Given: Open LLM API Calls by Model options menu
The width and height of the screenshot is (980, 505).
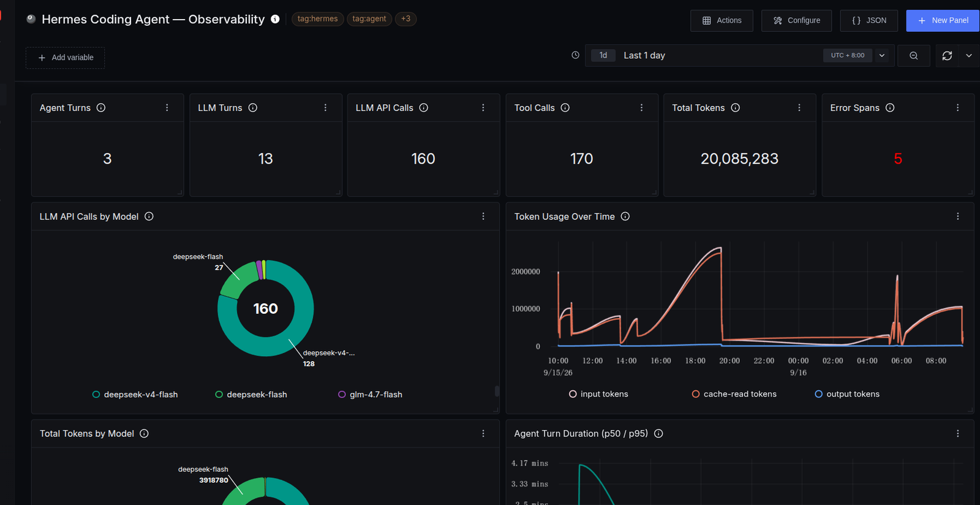Looking at the screenshot, I should tap(483, 216).
